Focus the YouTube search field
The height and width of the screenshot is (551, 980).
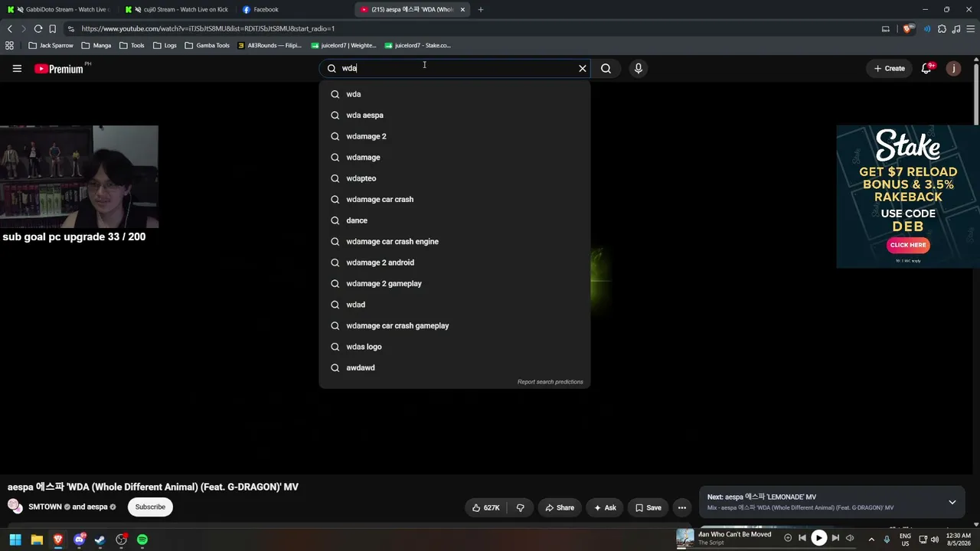(456, 68)
